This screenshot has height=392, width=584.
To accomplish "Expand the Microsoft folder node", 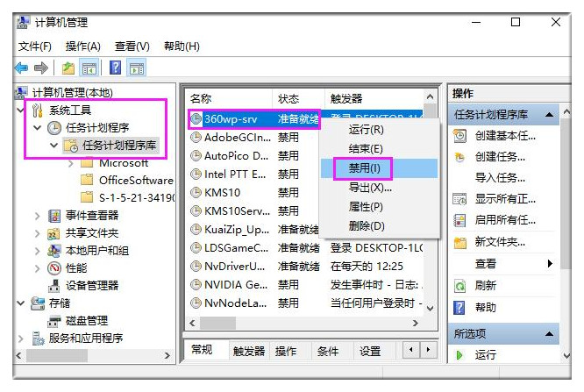I will [71, 163].
